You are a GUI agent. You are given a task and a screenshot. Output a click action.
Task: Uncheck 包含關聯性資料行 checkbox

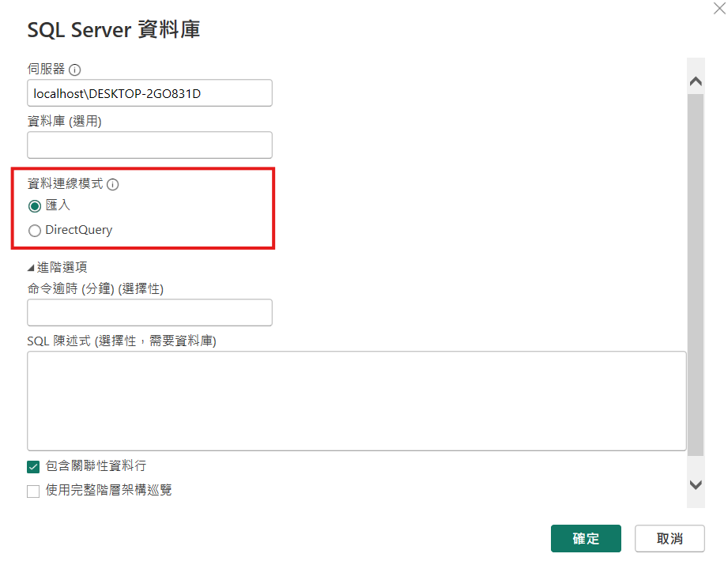33,466
